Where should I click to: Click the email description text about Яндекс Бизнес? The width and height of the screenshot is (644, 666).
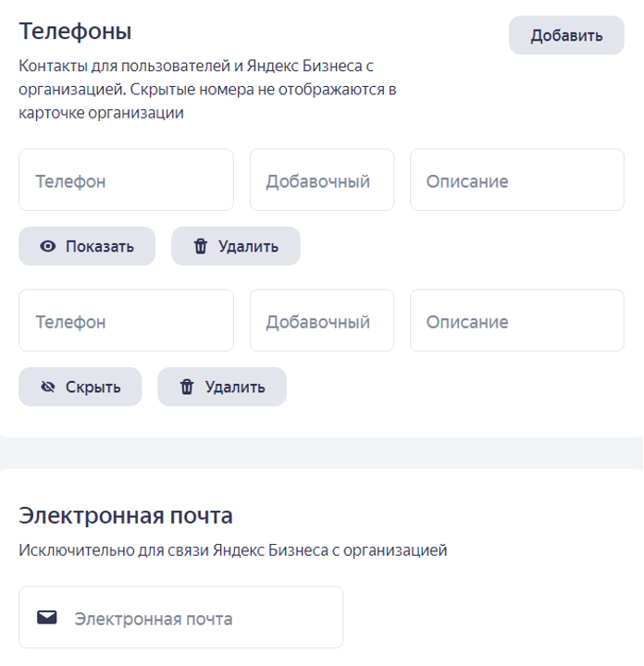click(x=232, y=550)
